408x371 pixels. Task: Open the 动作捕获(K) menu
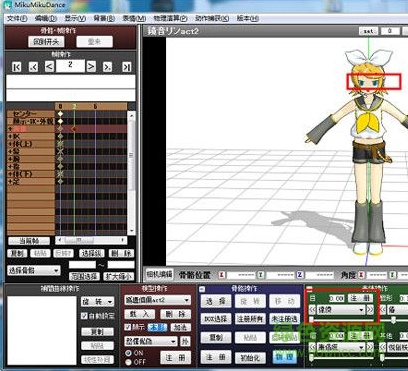(x=212, y=19)
